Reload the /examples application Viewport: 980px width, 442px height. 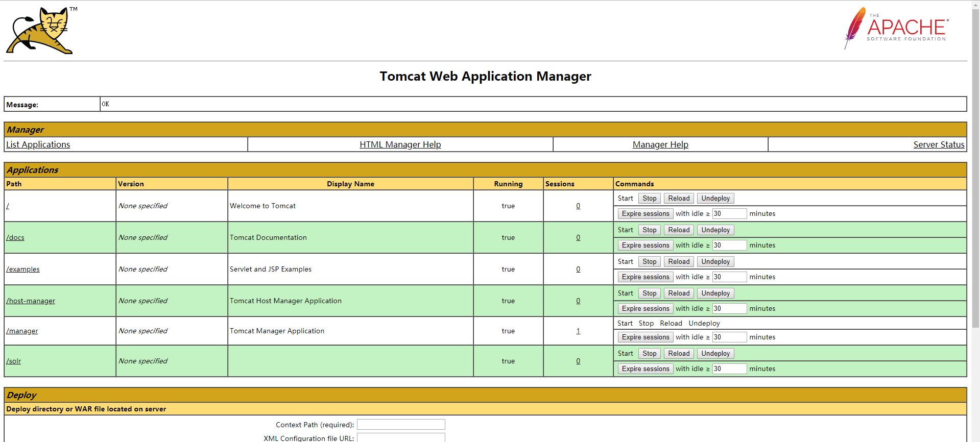(679, 262)
